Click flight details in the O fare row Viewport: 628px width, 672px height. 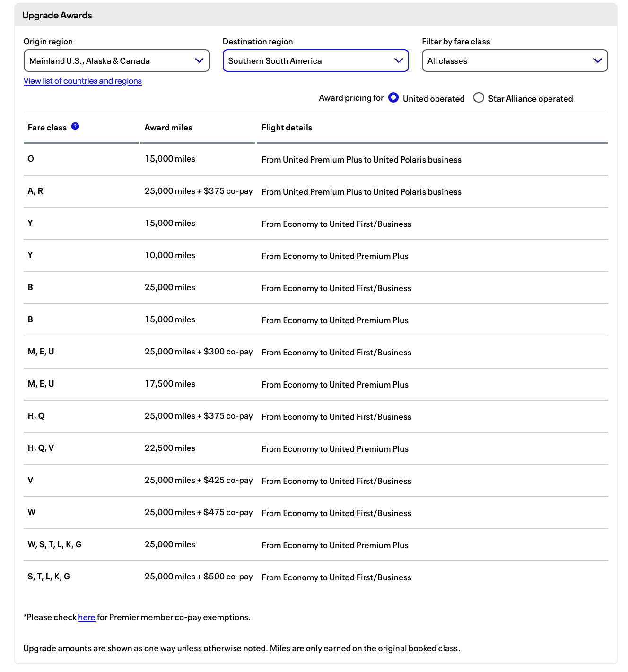[x=361, y=160]
